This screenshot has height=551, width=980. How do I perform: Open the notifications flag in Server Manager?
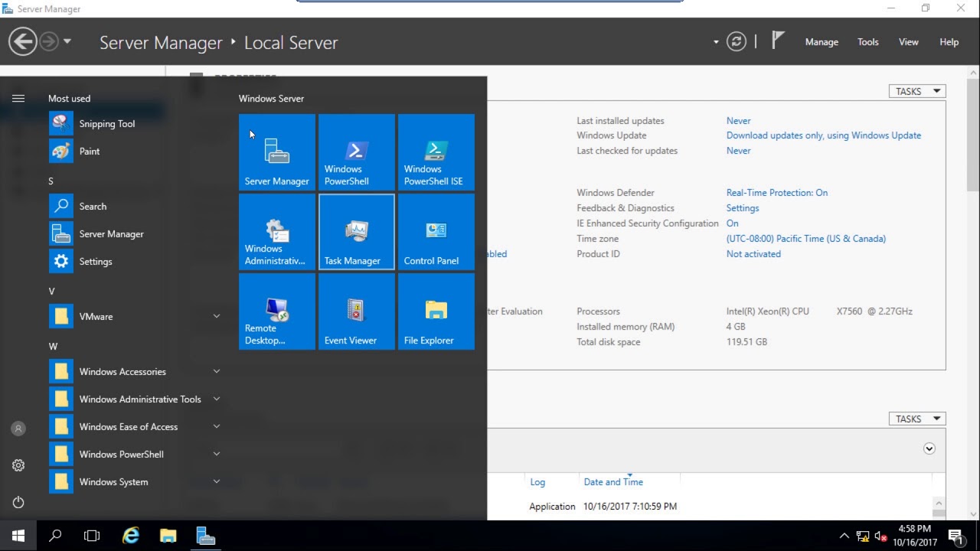pos(778,41)
